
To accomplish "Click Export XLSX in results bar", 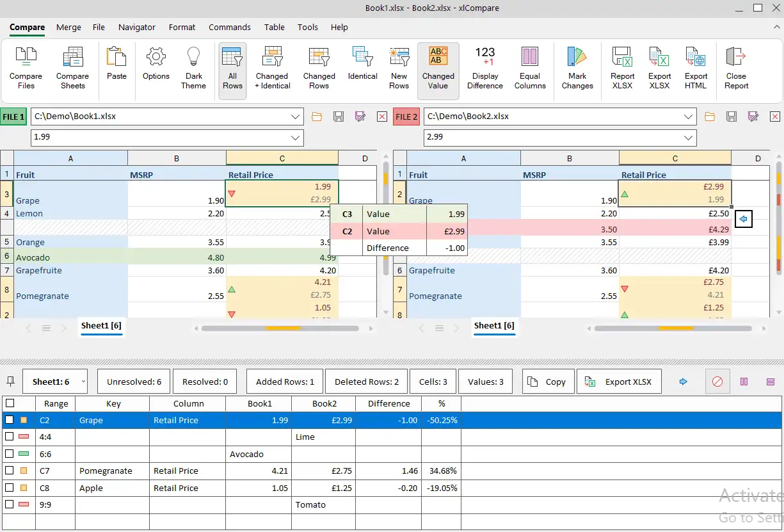I will (620, 382).
